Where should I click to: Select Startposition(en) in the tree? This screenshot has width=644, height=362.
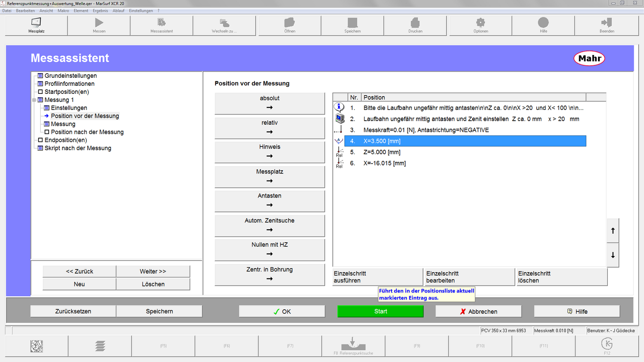point(66,92)
